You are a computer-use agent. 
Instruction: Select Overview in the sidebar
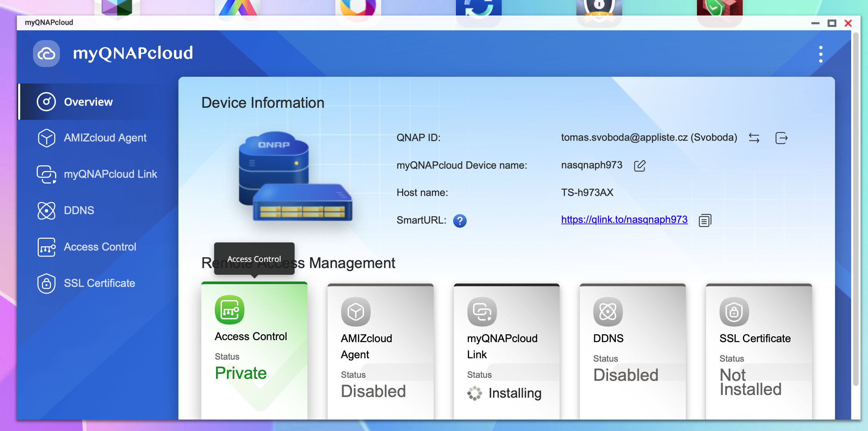(88, 102)
